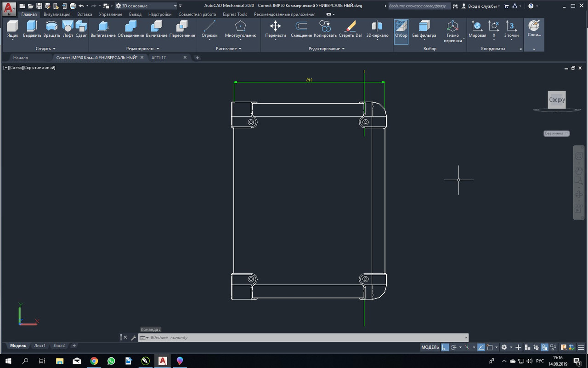This screenshot has width=588, height=368.
Task: Add new layout with plus button
Action: pyautogui.click(x=74, y=345)
